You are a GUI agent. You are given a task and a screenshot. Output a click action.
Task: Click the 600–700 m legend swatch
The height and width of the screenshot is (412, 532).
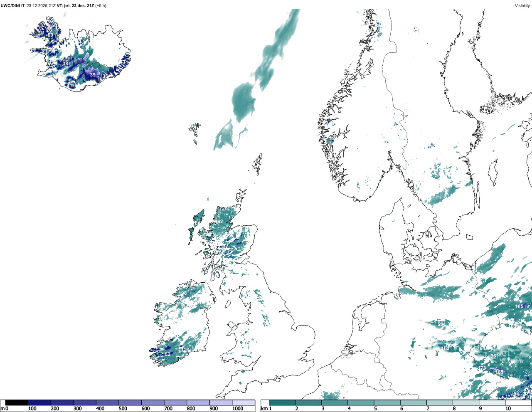click(x=153, y=402)
